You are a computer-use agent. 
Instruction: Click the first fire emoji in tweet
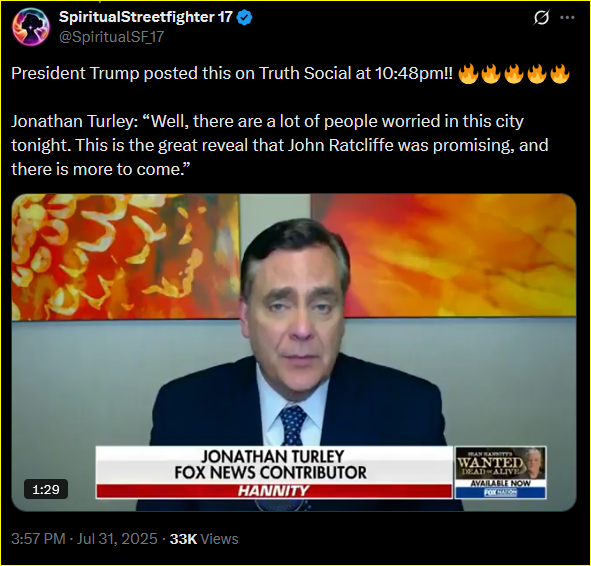(x=469, y=74)
